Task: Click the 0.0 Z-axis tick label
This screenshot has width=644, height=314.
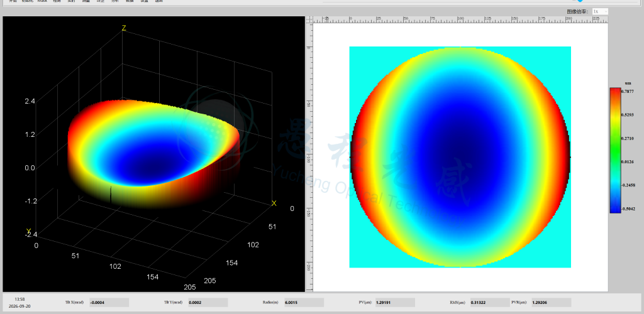Action: coord(30,168)
